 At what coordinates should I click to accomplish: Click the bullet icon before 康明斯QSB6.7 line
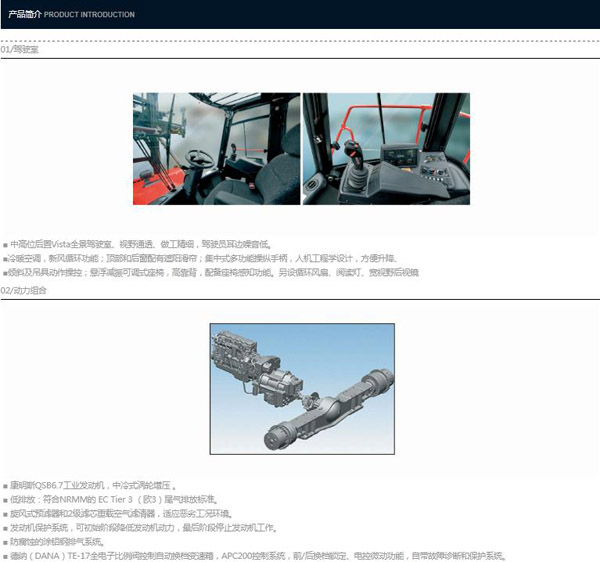click(5, 485)
